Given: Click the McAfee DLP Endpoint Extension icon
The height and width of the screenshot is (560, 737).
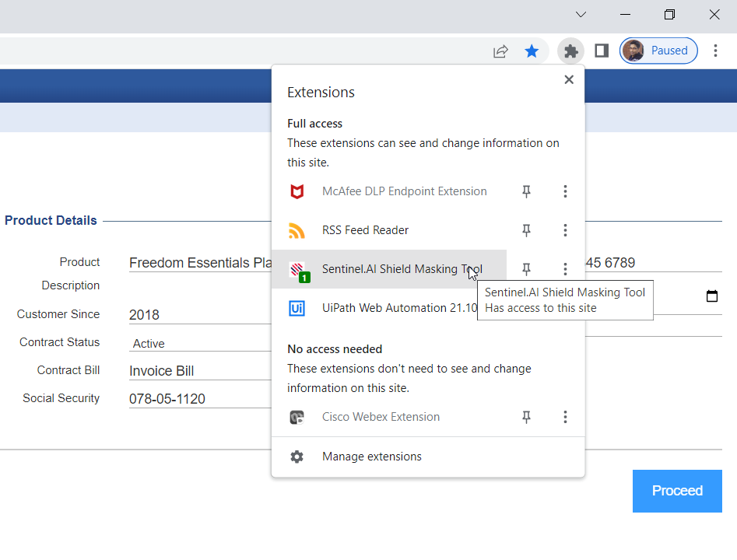Looking at the screenshot, I should click(297, 191).
